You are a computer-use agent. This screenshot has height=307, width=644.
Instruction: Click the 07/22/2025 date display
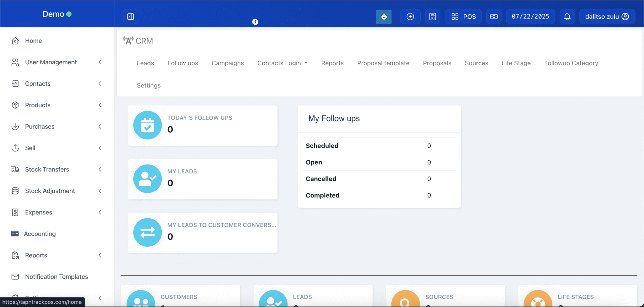click(x=530, y=17)
